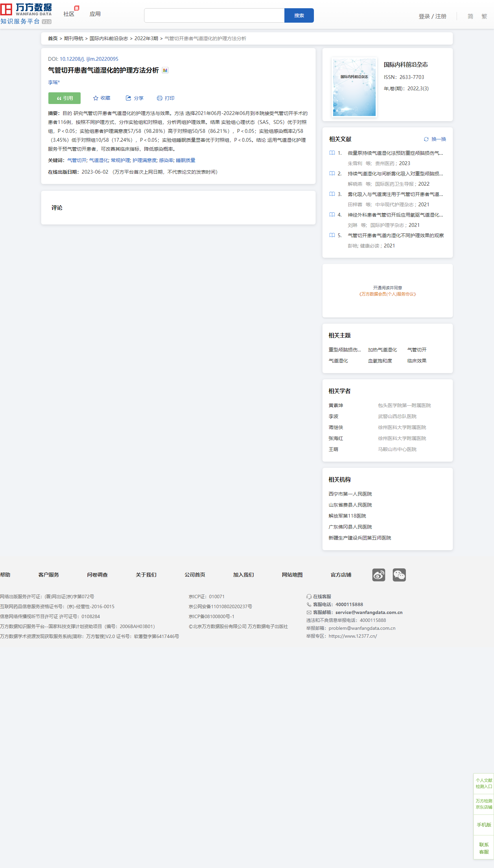Open the Weibo social icon
The width and height of the screenshot is (494, 868).
(379, 575)
